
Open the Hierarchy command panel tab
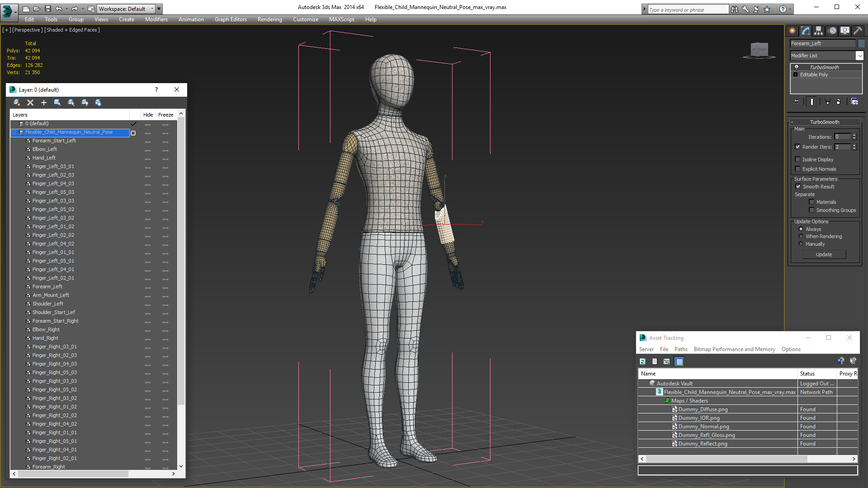[818, 31]
